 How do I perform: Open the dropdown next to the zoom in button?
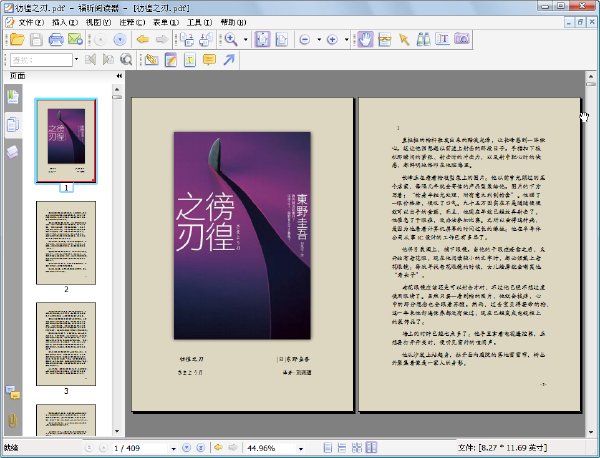click(346, 39)
